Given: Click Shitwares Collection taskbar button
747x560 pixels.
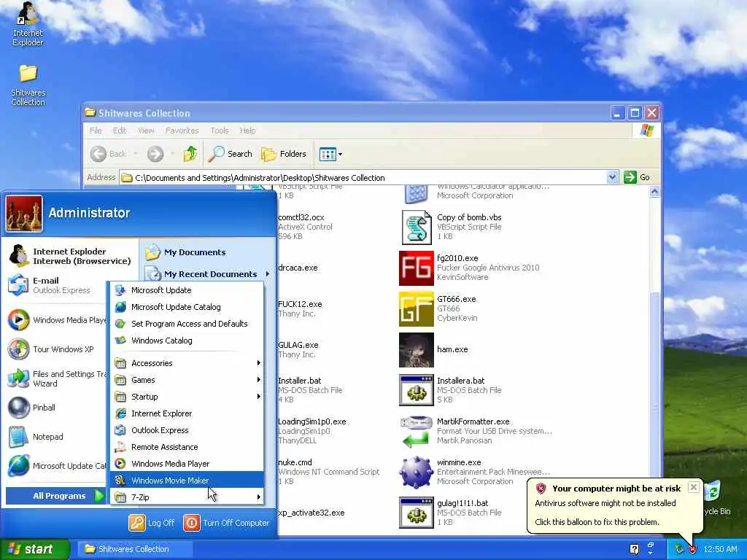Looking at the screenshot, I should (133, 549).
